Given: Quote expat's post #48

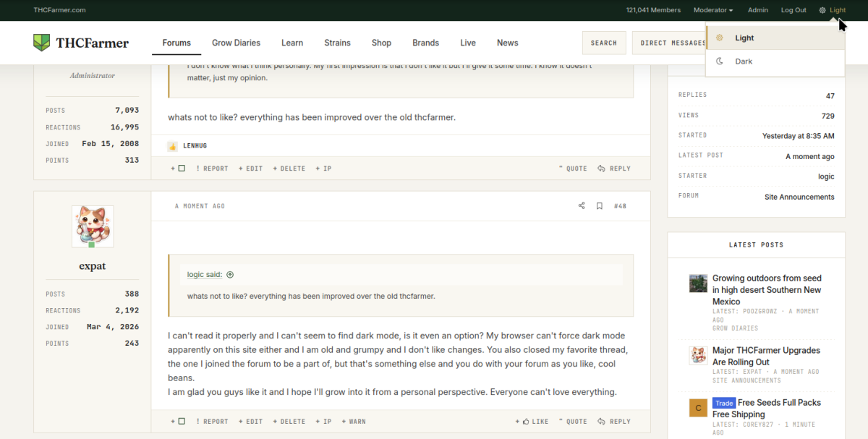Looking at the screenshot, I should click(573, 422).
